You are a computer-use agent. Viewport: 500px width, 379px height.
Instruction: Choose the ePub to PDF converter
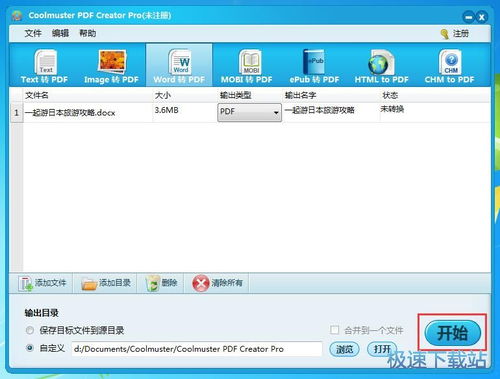tap(314, 66)
